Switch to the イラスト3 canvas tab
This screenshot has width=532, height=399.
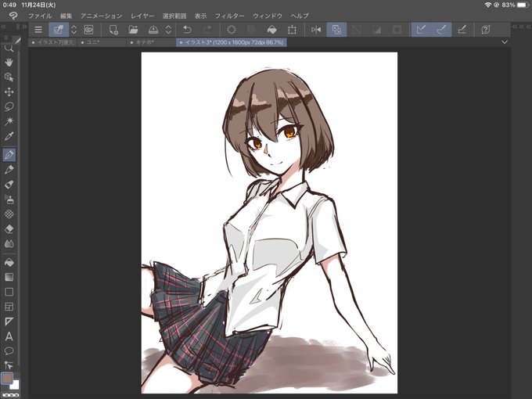pos(232,42)
